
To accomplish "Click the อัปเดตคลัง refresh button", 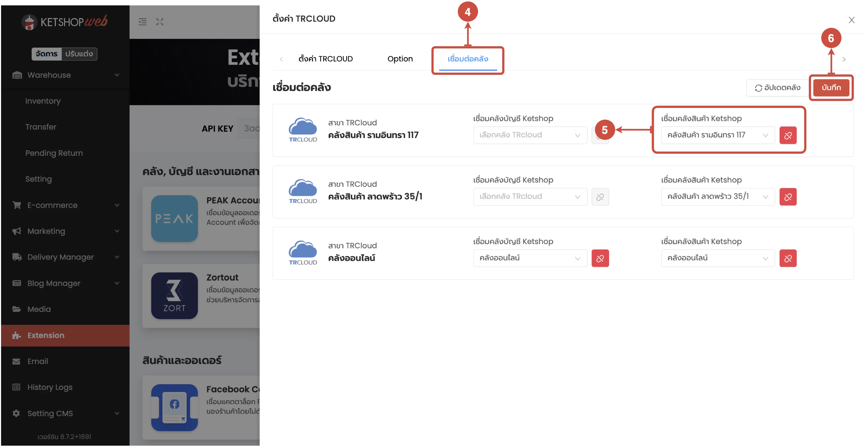I will [x=777, y=88].
